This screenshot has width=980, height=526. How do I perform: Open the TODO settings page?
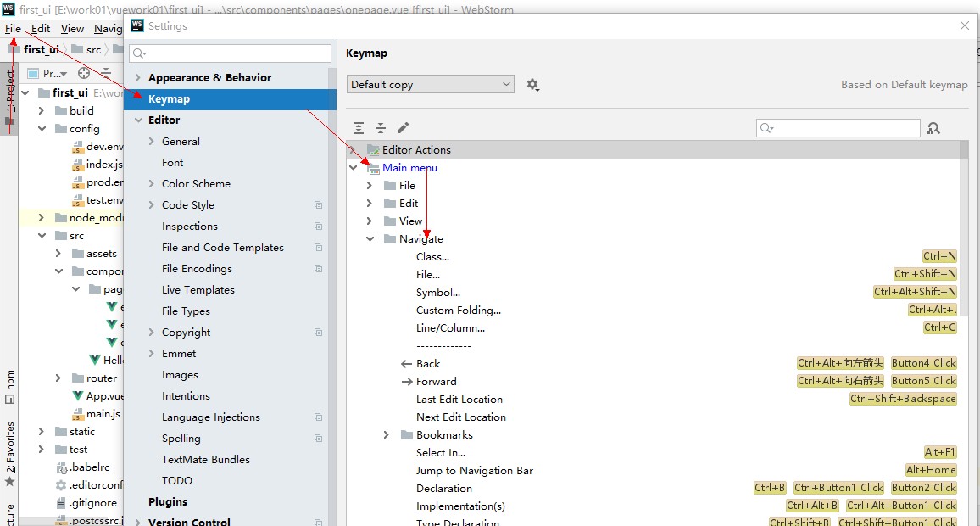177,481
